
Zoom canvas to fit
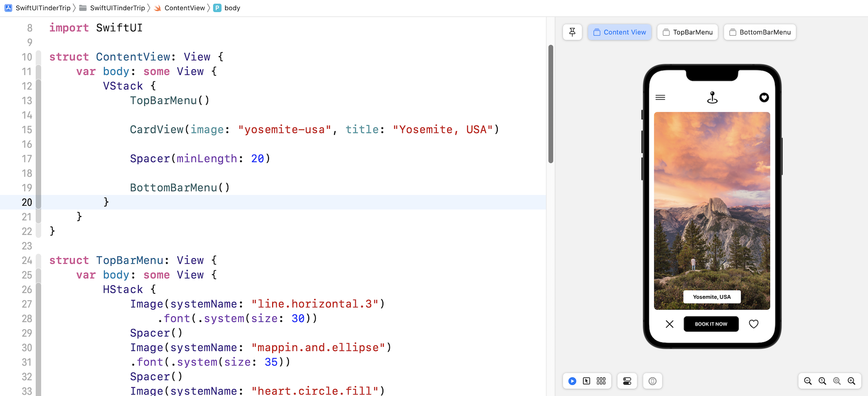(x=837, y=381)
